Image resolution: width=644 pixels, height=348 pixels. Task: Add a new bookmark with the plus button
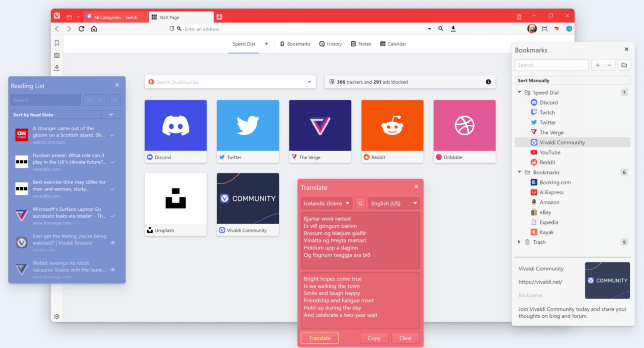click(598, 65)
